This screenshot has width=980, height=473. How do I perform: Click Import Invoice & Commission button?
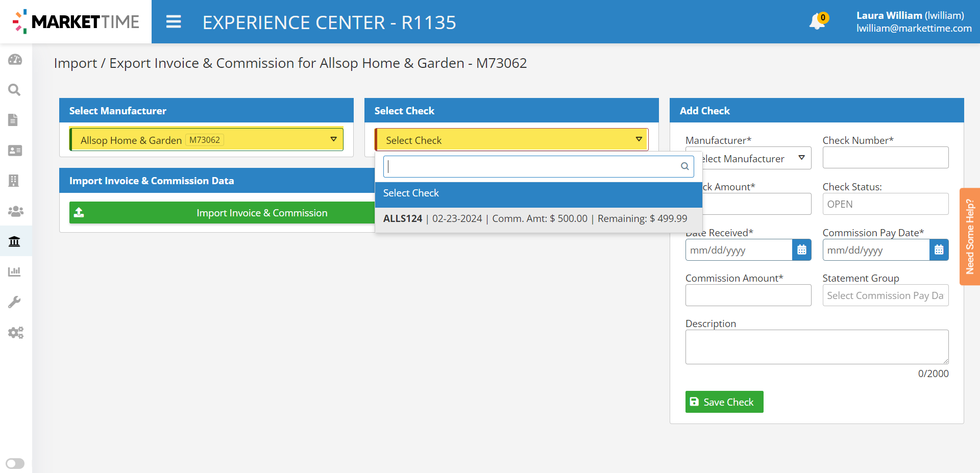[222, 213]
